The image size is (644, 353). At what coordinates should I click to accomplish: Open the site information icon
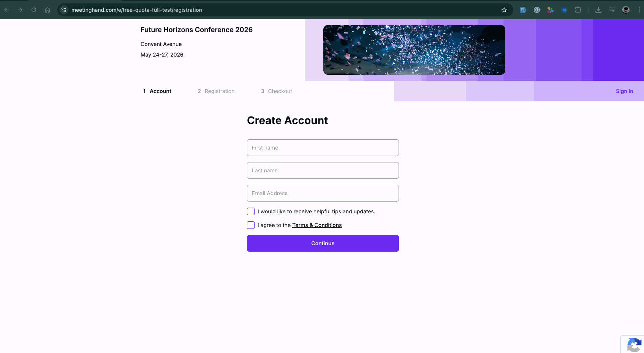coord(64,10)
